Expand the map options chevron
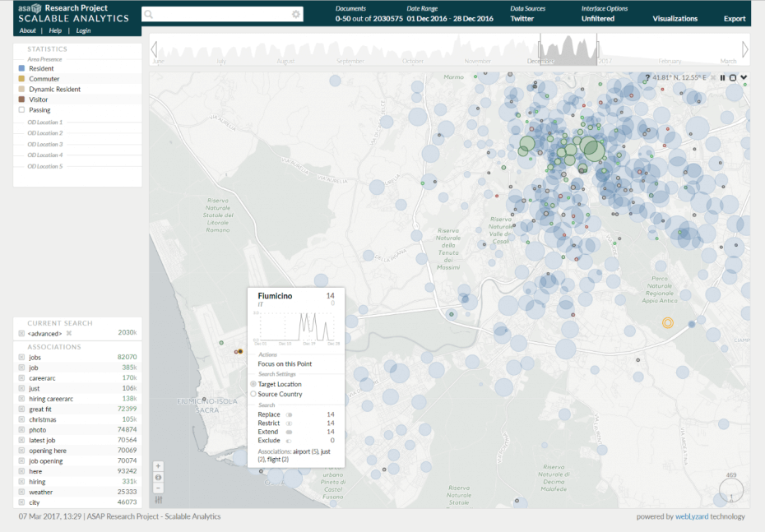Viewport: 765px width, 532px height. pyautogui.click(x=744, y=78)
